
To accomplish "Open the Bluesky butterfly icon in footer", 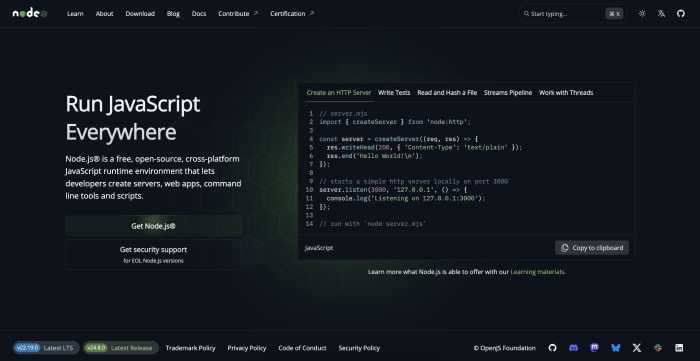I will [x=616, y=348].
